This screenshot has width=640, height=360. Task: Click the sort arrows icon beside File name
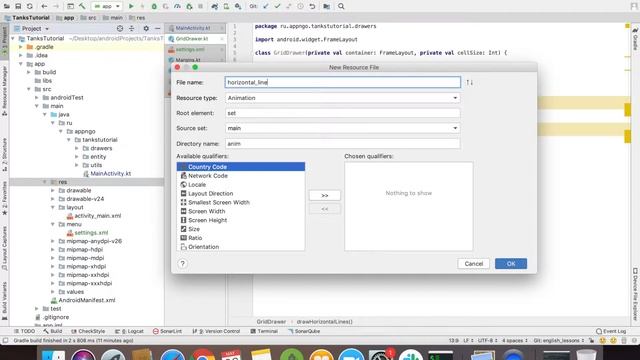(x=470, y=82)
